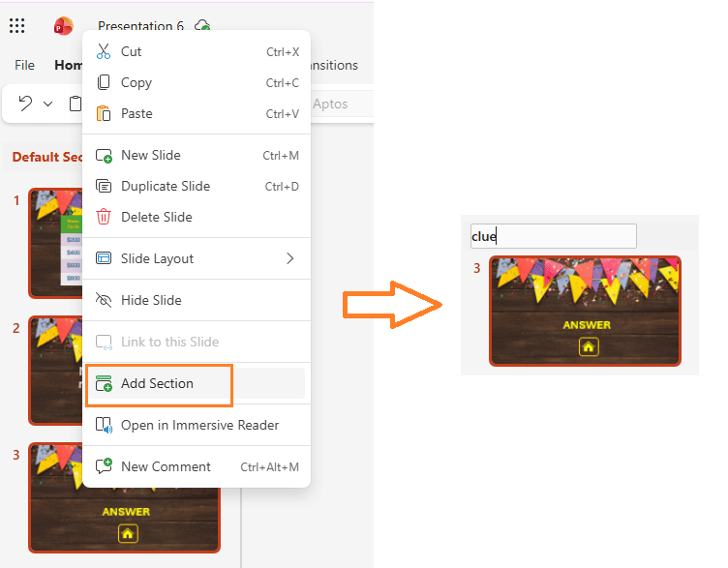The width and height of the screenshot is (728, 568).
Task: Open the File tab
Action: coord(25,65)
